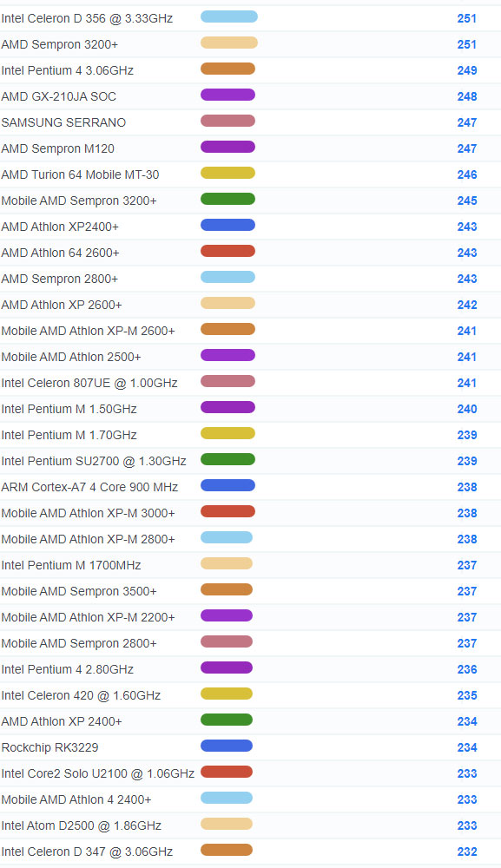Select Intel Pentium 4 3.06GHz row
This screenshot has width=501, height=868.
tap(250, 70)
